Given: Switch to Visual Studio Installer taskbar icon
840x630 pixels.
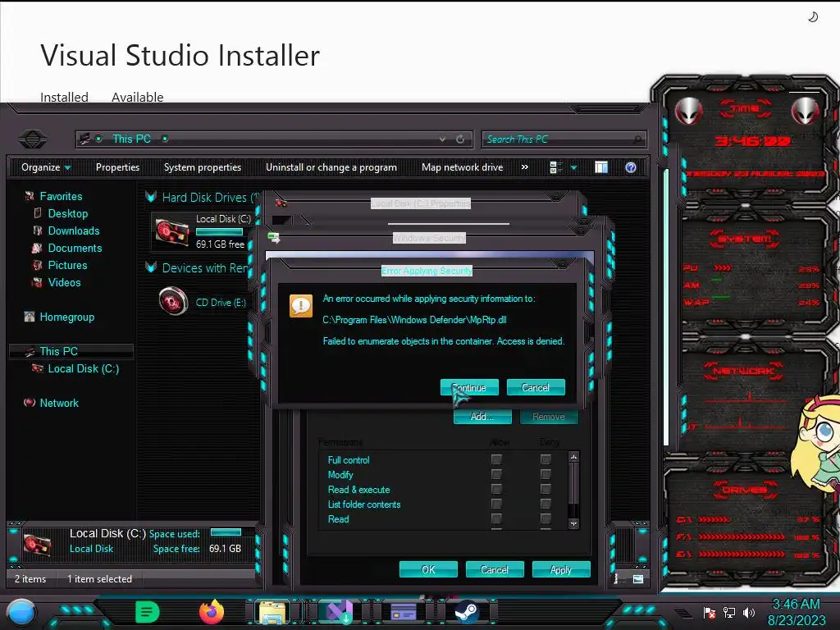Looking at the screenshot, I should pyautogui.click(x=339, y=612).
